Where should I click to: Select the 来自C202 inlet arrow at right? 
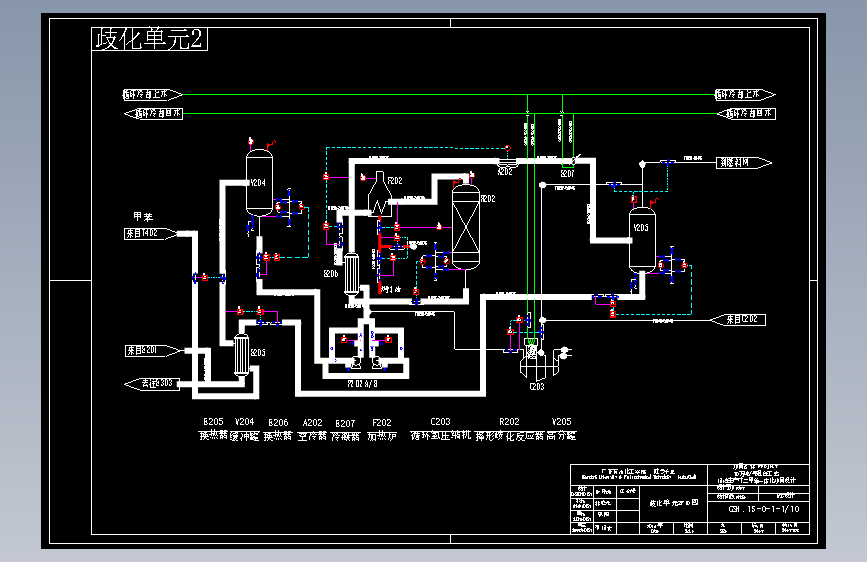pyautogui.click(x=738, y=319)
